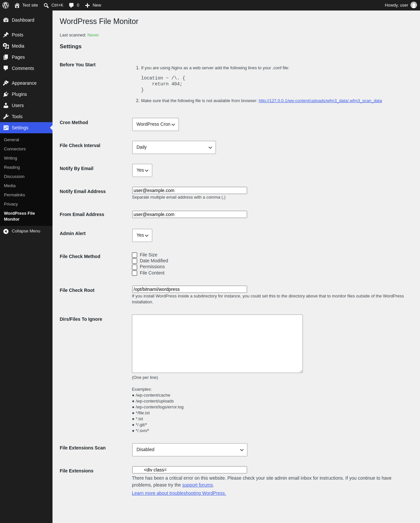Check the Permissions checkbox
This screenshot has height=523, width=420.
[x=135, y=267]
